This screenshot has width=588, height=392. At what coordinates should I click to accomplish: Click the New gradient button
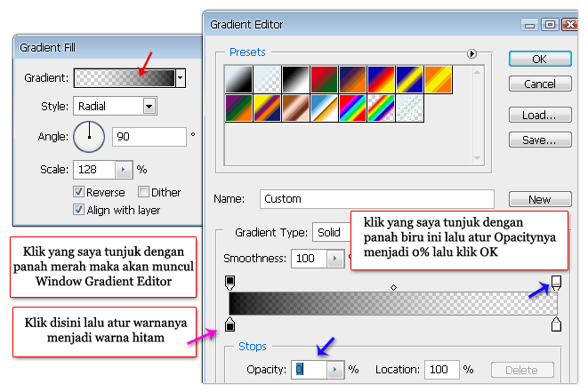pos(540,199)
